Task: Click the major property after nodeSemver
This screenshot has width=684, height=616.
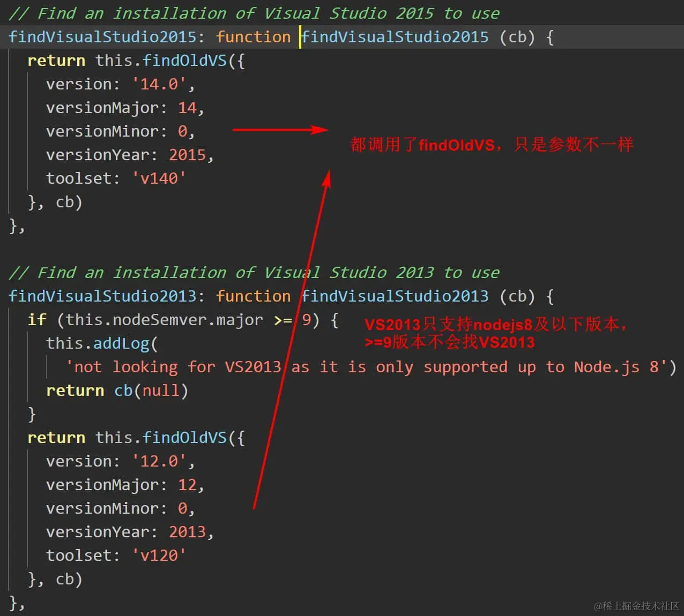Action: point(239,320)
